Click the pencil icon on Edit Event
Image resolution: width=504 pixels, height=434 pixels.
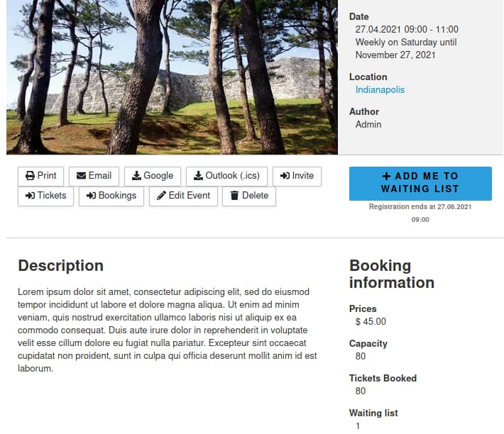coord(161,196)
